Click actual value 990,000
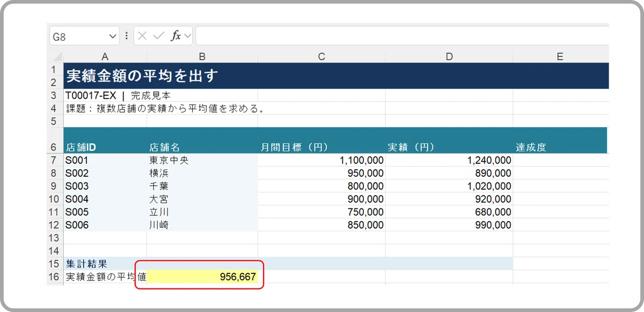The height and width of the screenshot is (312, 644). [x=449, y=225]
